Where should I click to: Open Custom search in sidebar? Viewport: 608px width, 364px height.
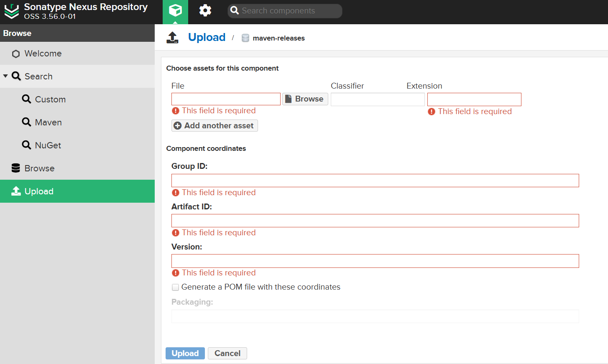tap(77, 99)
